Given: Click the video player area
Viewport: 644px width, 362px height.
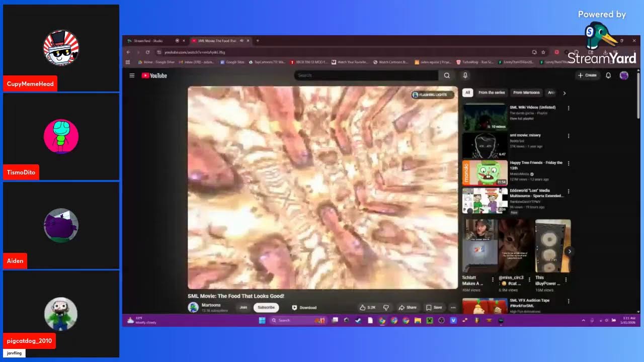Looking at the screenshot, I should [323, 188].
